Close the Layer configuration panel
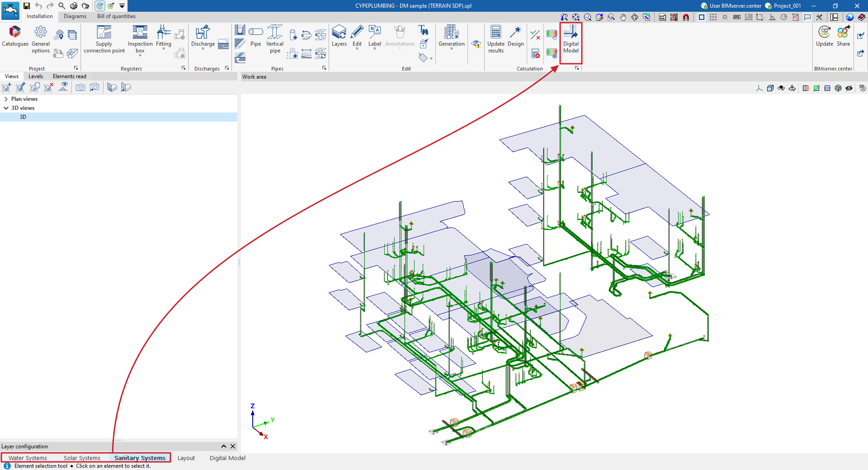Image resolution: width=868 pixels, height=470 pixels. (x=233, y=446)
